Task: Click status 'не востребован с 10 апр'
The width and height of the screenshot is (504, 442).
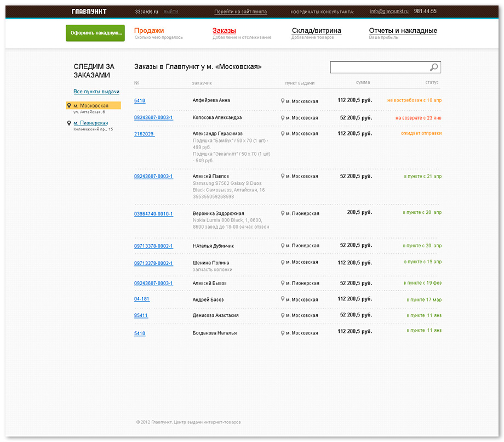Action: point(414,100)
